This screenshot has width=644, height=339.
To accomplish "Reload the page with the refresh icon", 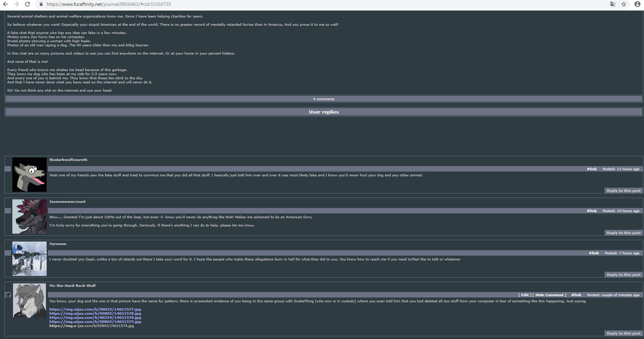I will pos(27,4).
